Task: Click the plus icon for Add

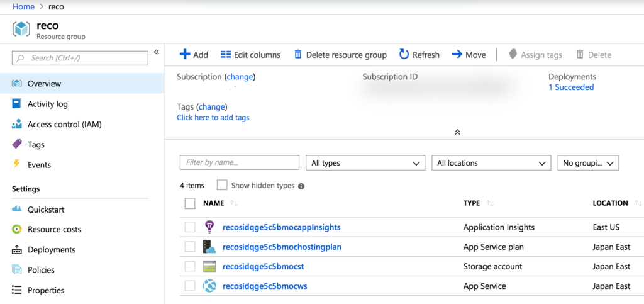Action: pos(186,54)
